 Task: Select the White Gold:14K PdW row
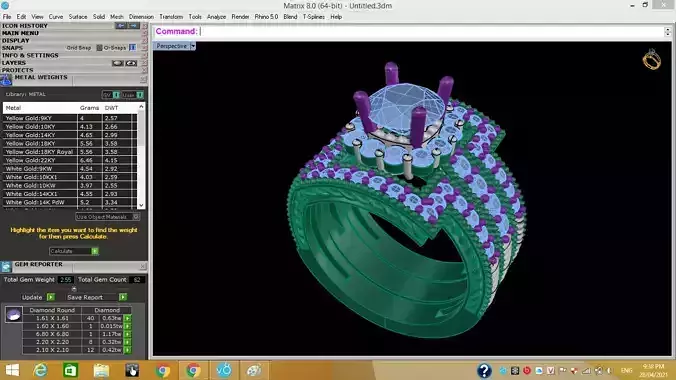pyautogui.click(x=70, y=202)
